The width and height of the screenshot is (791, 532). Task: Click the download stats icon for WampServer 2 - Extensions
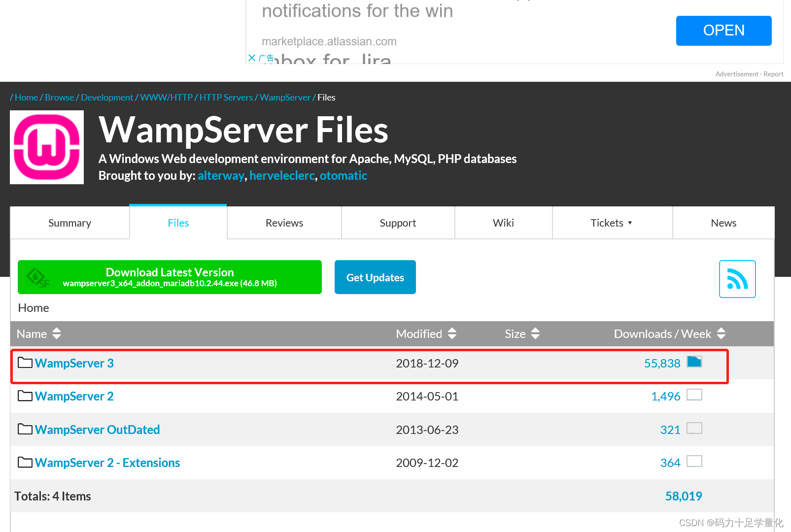click(694, 461)
